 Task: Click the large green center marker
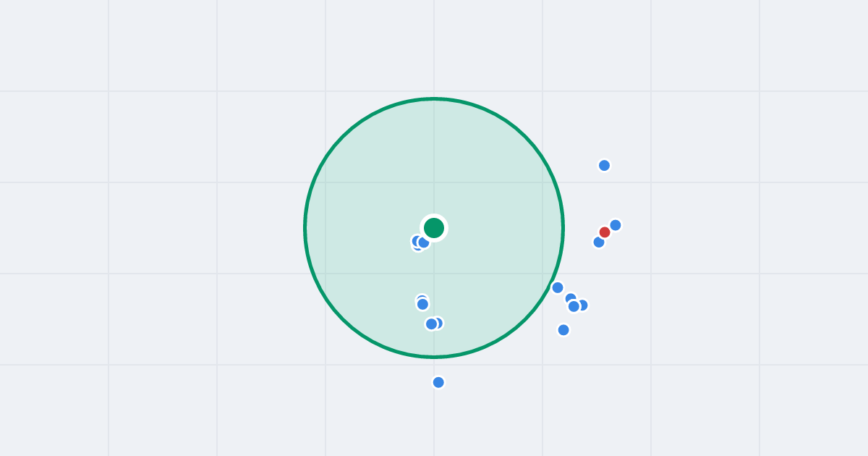click(434, 228)
